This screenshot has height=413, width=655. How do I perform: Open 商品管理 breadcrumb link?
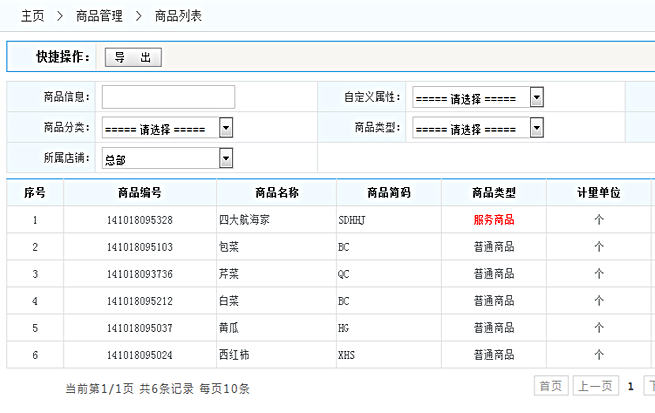pos(99,16)
